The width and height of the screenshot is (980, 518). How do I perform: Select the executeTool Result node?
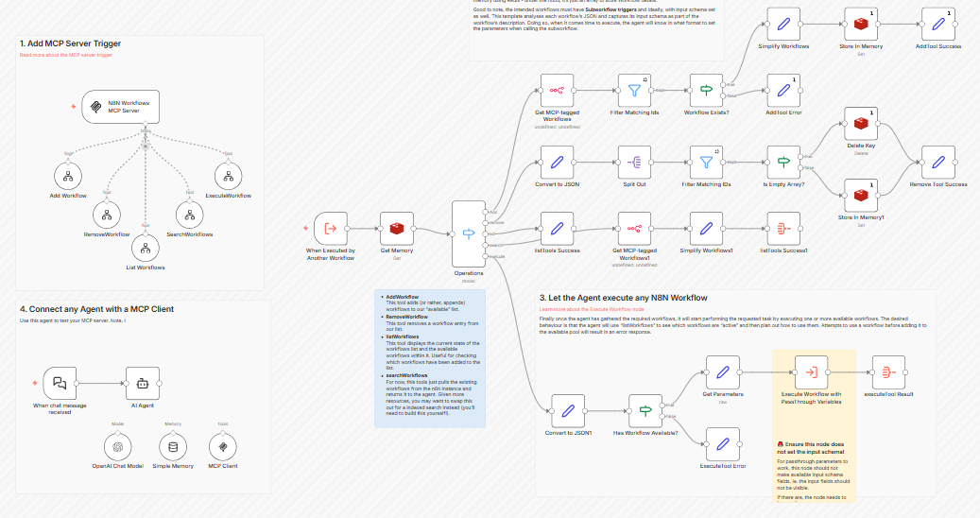click(x=888, y=372)
